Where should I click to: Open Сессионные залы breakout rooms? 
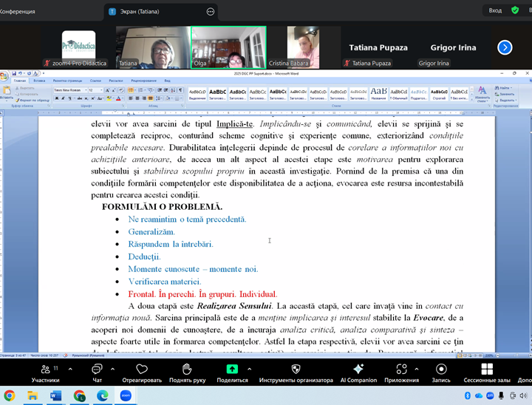pyautogui.click(x=487, y=372)
